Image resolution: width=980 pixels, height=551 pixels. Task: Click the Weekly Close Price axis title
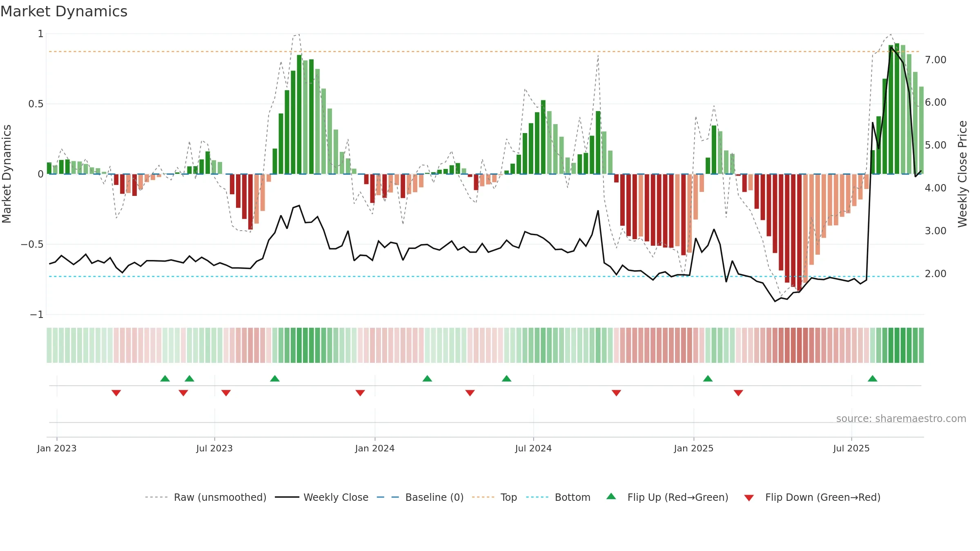[x=962, y=174]
